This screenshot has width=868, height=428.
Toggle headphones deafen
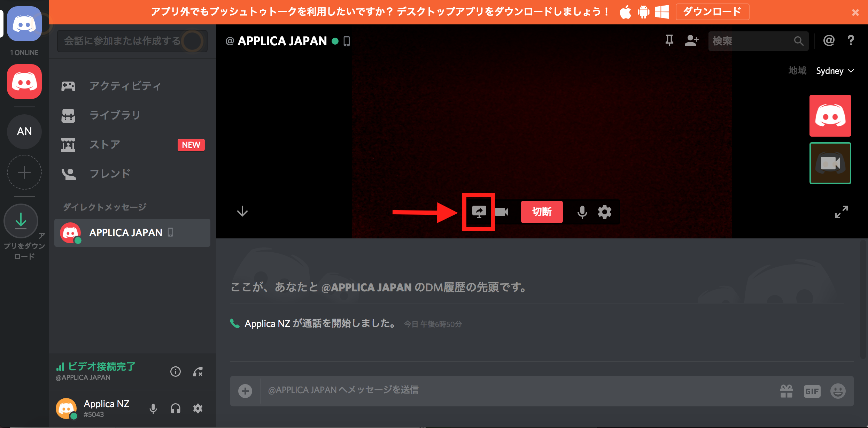(176, 408)
